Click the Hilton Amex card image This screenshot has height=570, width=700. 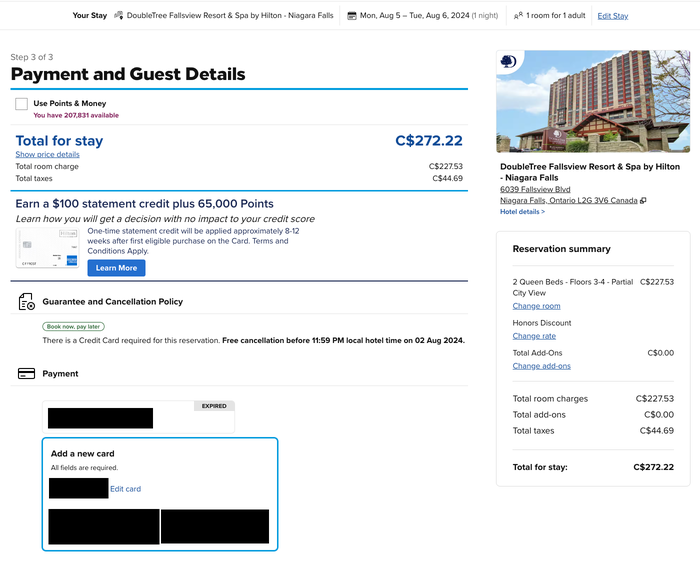(x=47, y=248)
